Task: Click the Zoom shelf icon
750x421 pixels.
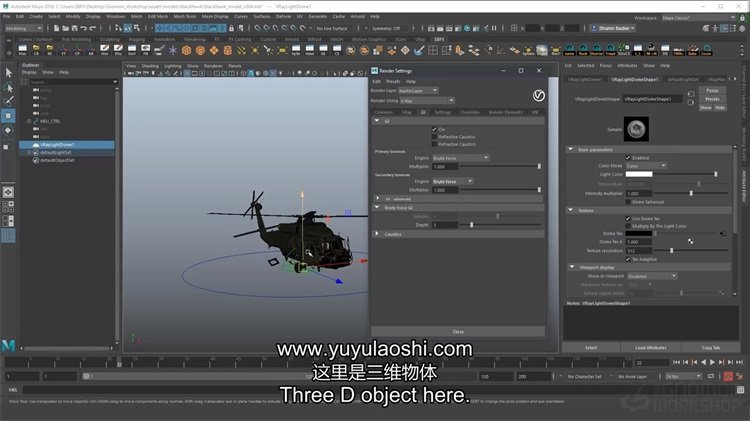Action: [706, 50]
